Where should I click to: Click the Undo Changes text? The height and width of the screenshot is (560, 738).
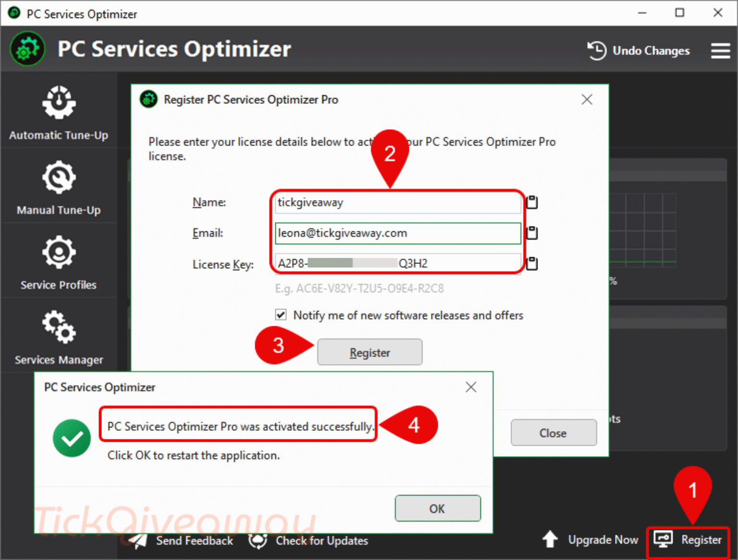click(x=651, y=50)
